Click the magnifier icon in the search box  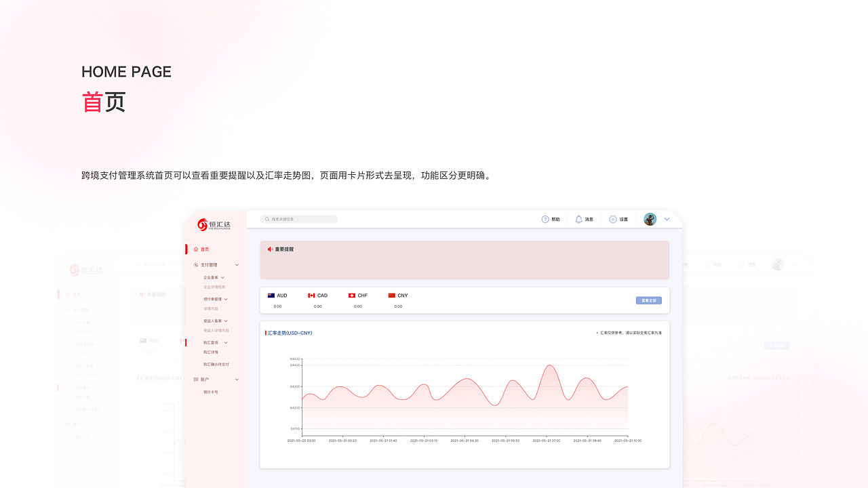pyautogui.click(x=268, y=220)
